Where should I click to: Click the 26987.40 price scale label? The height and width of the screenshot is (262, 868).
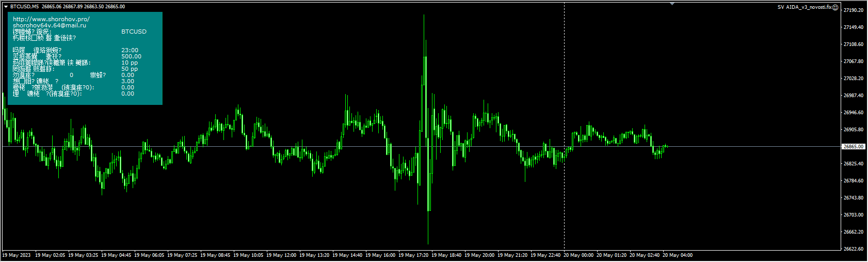click(x=854, y=96)
